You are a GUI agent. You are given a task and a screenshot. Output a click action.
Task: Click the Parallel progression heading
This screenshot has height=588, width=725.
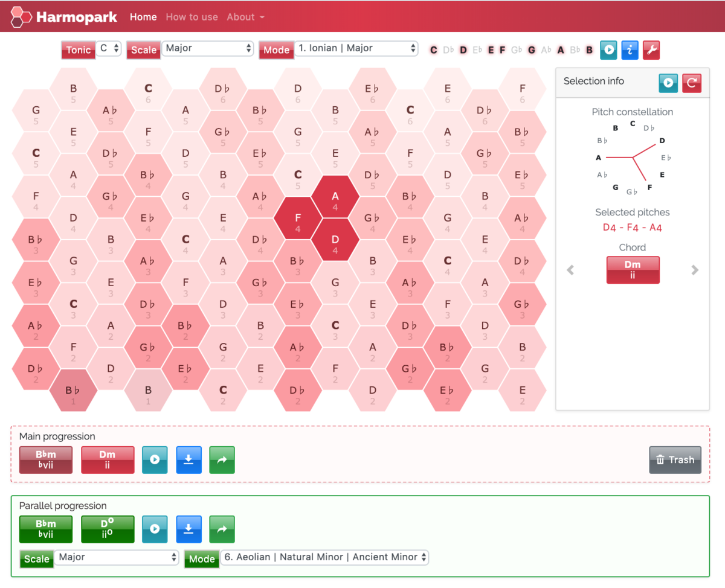(x=63, y=506)
